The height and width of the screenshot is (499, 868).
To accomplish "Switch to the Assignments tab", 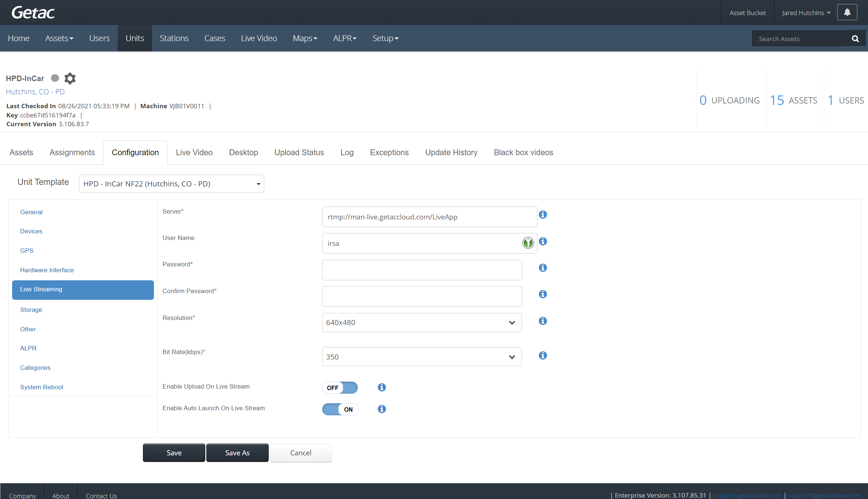I will coord(72,153).
